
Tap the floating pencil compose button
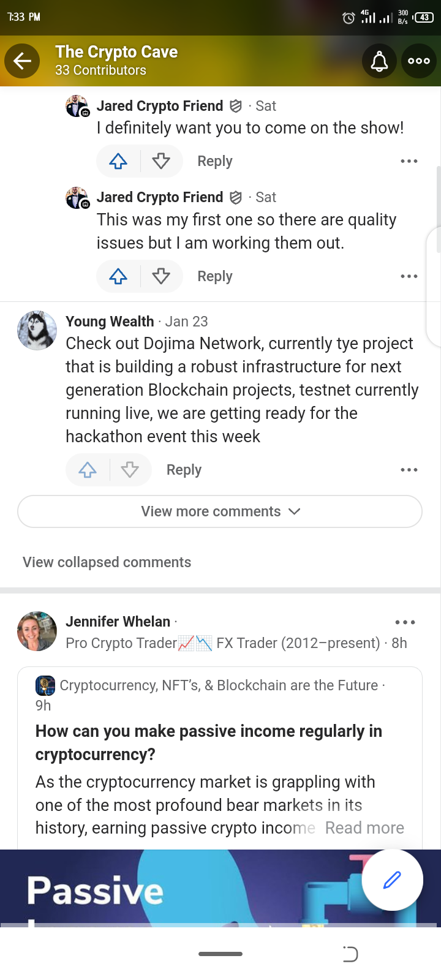point(392,880)
